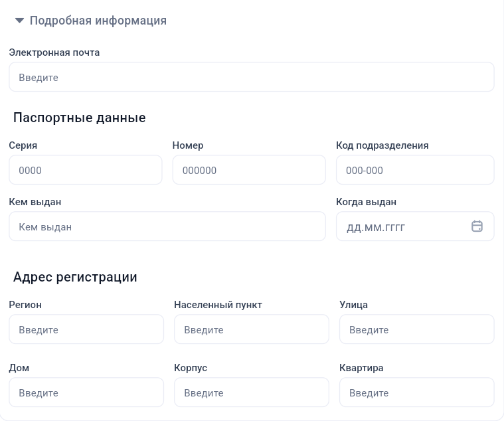The width and height of the screenshot is (504, 421).
Task: Click the Регион label
Action: pyautogui.click(x=25, y=305)
